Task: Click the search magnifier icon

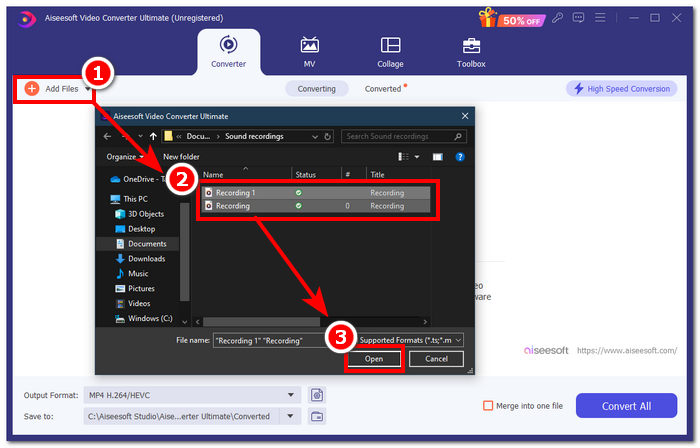Action: [458, 137]
